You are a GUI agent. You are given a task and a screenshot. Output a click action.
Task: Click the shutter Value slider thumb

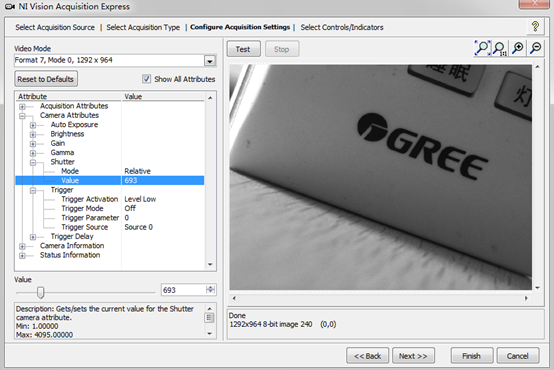coord(40,292)
